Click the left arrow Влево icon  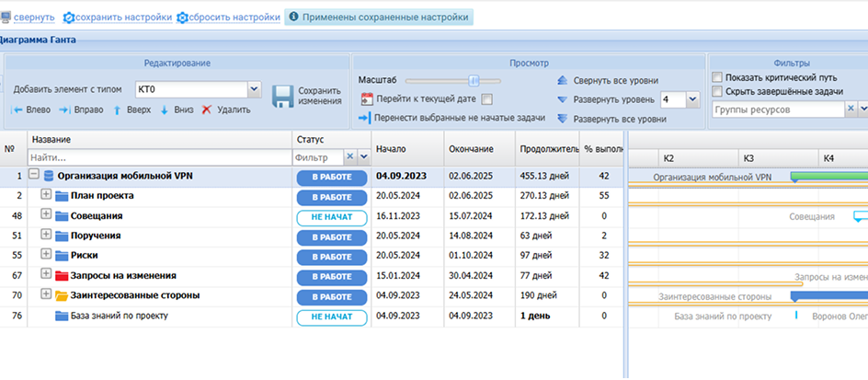[17, 109]
